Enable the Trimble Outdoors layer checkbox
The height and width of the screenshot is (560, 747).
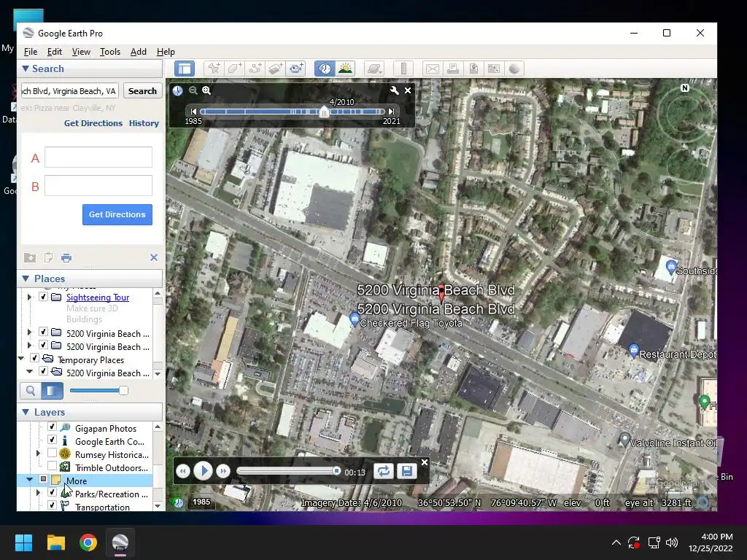(52, 466)
